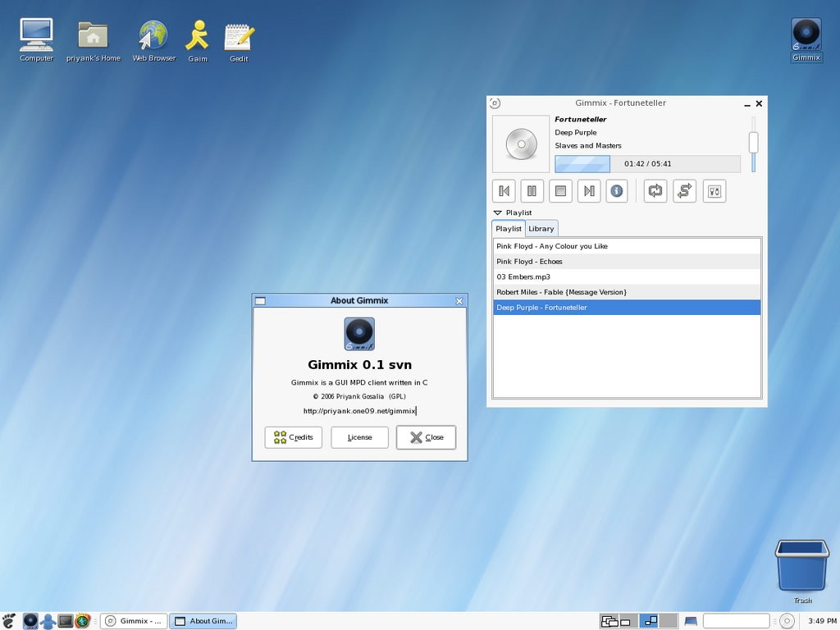Switch to About Gim... taskbar button
Image resolution: width=840 pixels, height=630 pixels.
tap(203, 621)
